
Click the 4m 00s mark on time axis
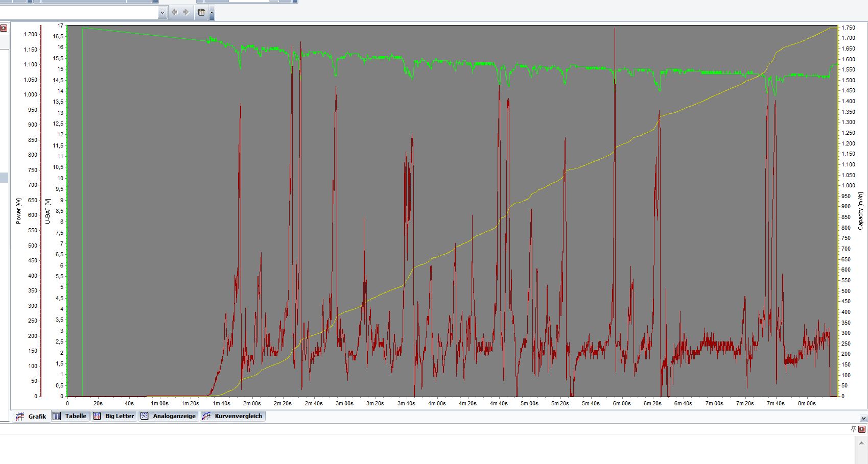pos(437,403)
